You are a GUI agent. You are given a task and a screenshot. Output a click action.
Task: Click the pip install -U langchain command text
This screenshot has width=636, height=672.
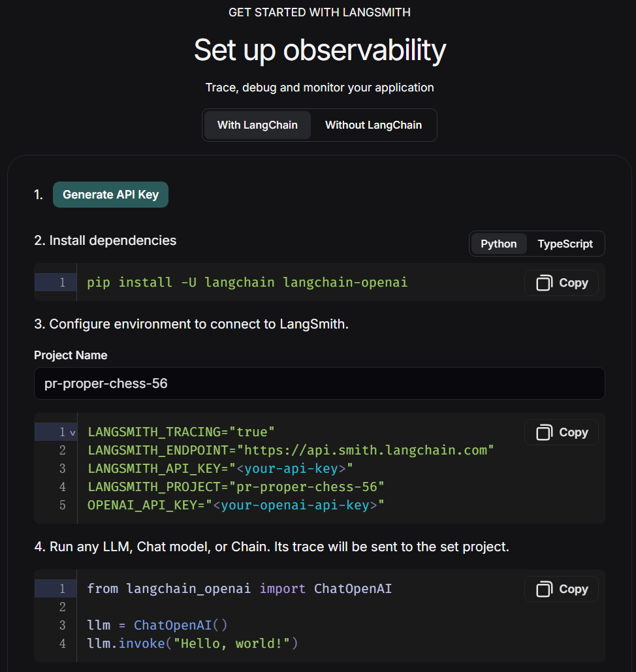pyautogui.click(x=247, y=282)
